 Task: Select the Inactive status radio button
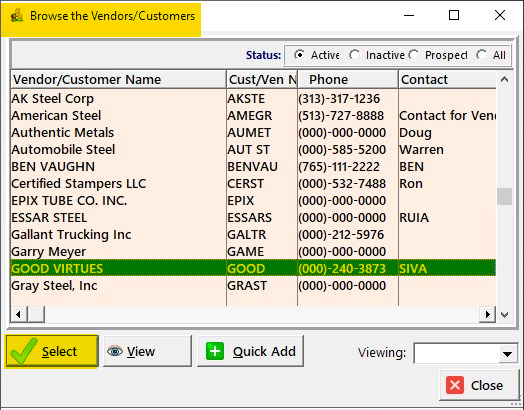[354, 55]
